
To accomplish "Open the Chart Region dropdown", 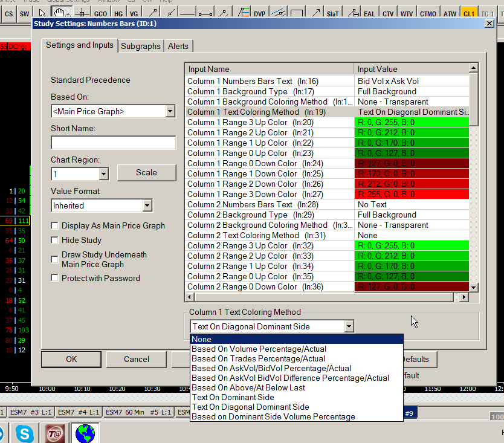I will [x=103, y=174].
